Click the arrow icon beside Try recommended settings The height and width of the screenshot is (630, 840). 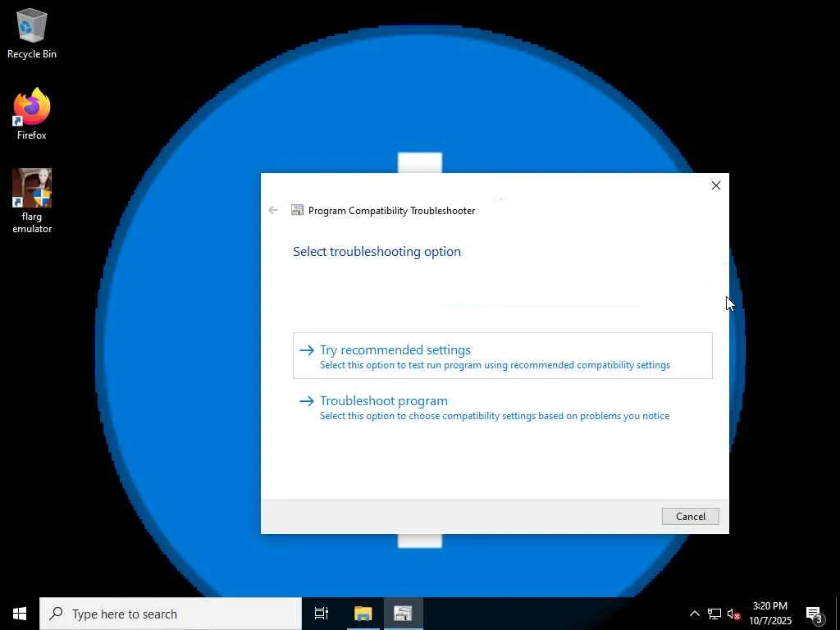307,350
